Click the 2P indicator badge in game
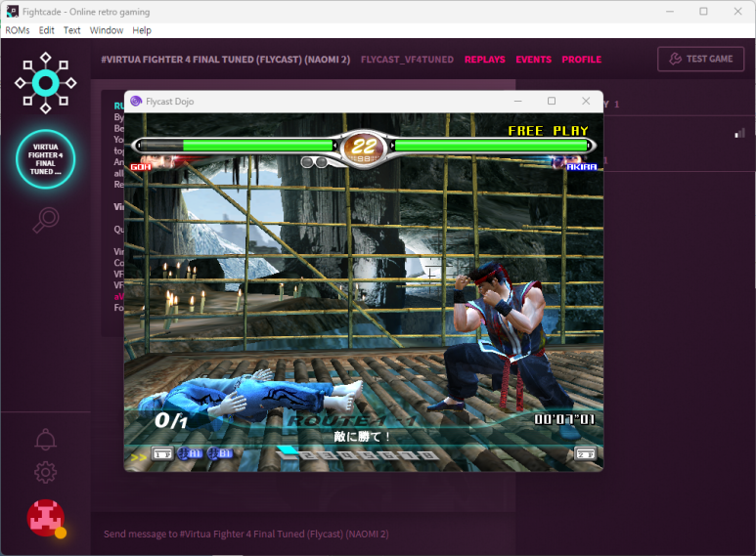This screenshot has height=556, width=756. 585,453
